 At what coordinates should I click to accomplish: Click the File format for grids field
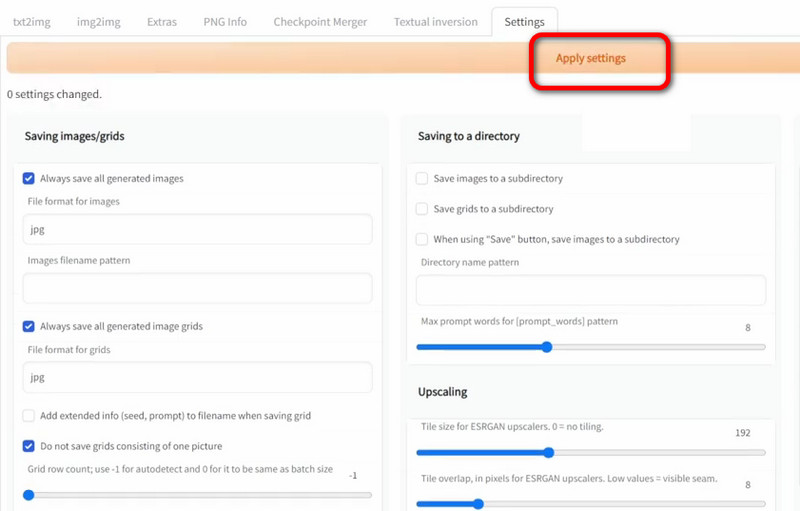197,378
